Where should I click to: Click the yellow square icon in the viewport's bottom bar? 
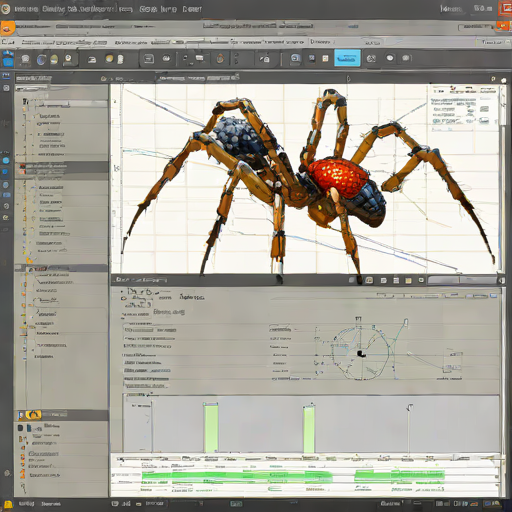(x=408, y=281)
